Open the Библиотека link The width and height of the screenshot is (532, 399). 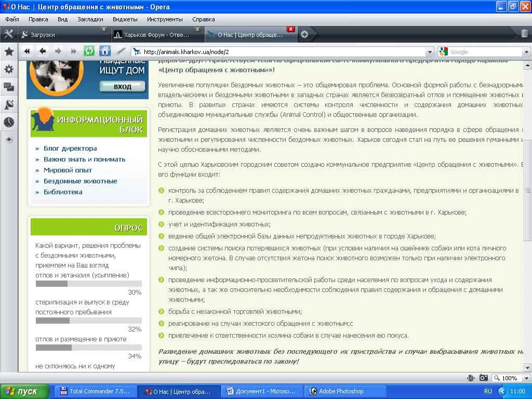(x=63, y=192)
